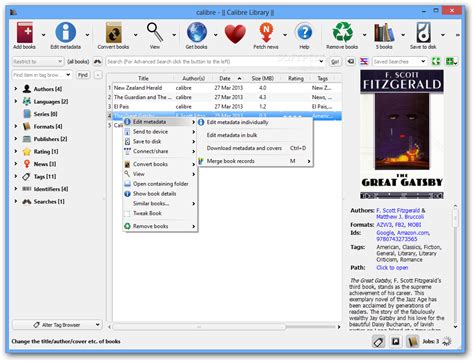The width and height of the screenshot is (474, 362).
Task: Click the Add books icon
Action: point(25,33)
